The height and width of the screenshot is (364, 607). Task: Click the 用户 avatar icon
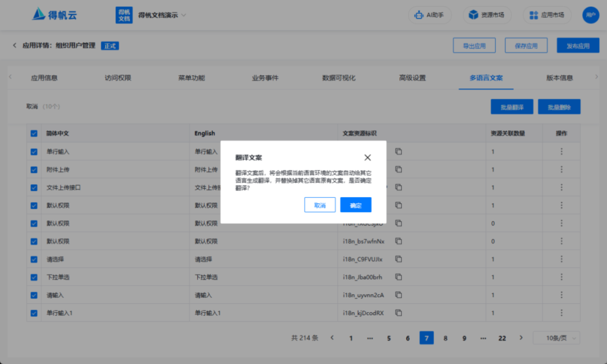(x=591, y=15)
